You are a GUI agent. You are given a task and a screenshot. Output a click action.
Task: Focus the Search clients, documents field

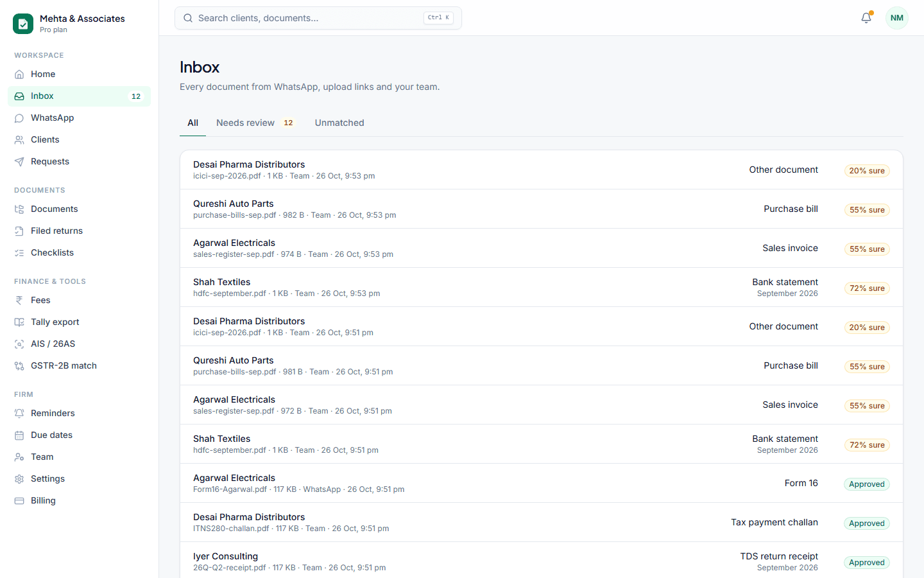click(x=318, y=18)
